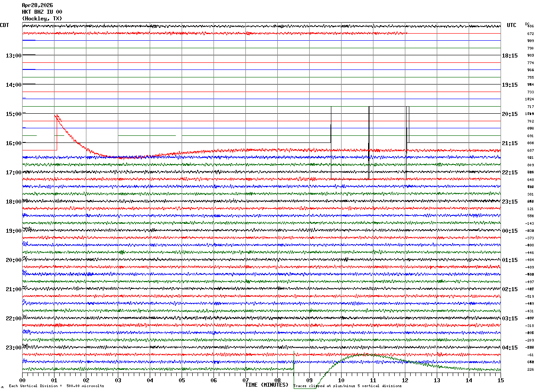Click minute 08 on the bottom axis
536x392 pixels.
click(x=277, y=380)
